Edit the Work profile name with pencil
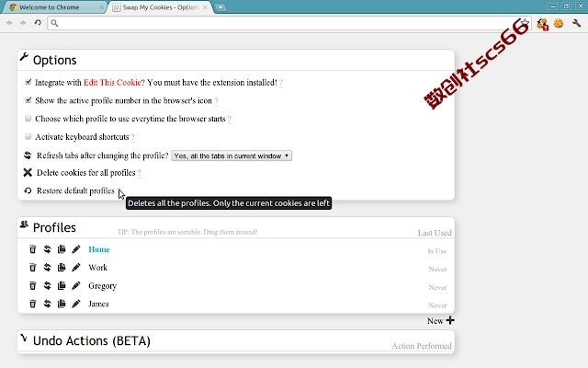Image resolution: width=588 pixels, height=368 pixels. [75, 268]
